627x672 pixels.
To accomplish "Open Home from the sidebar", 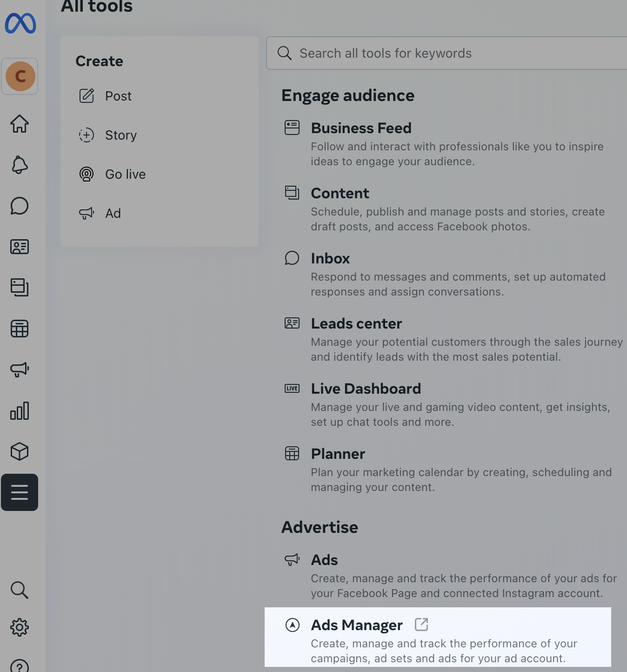I will [20, 124].
